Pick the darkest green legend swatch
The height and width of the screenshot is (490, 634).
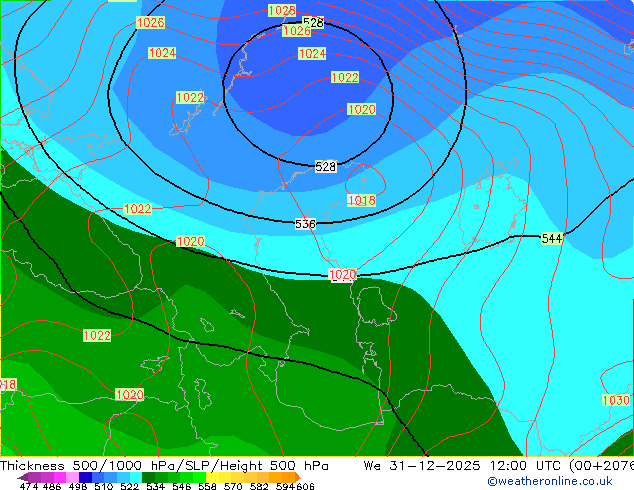click(x=146, y=477)
